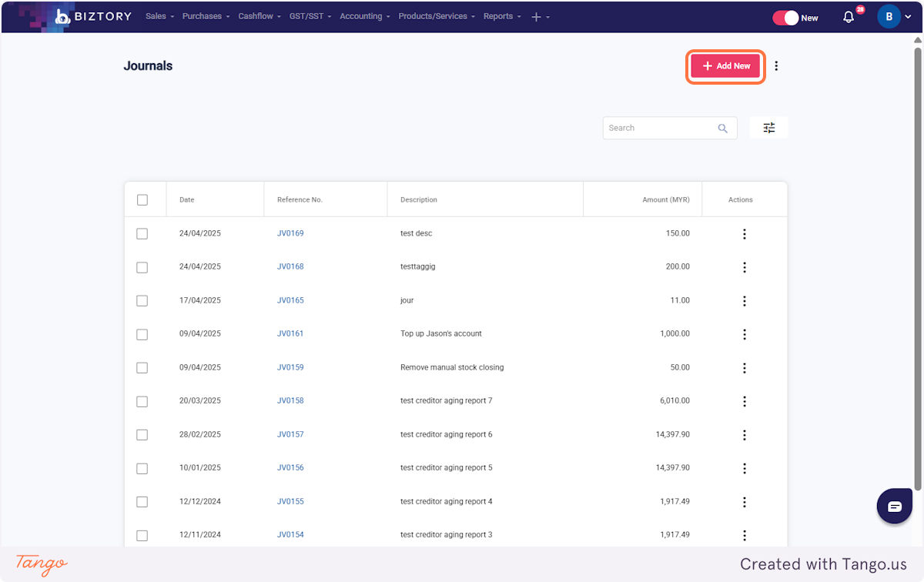Open journal JV0158
Screen dimensions: 924x582
pos(290,400)
